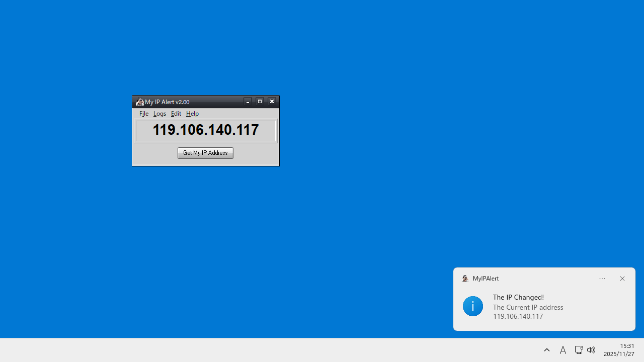
Task: Click the network status tray icon
Action: point(579,350)
